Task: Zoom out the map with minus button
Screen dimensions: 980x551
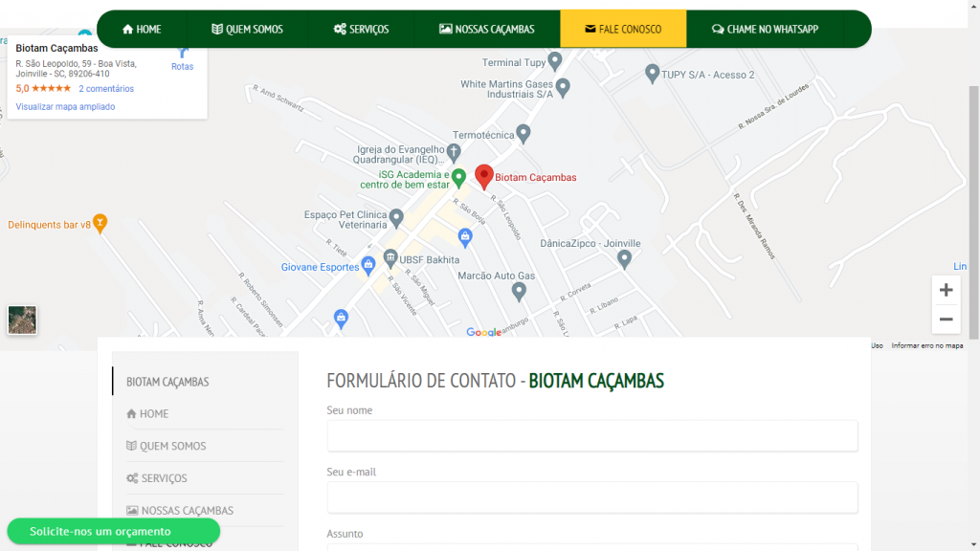Action: coord(946,320)
